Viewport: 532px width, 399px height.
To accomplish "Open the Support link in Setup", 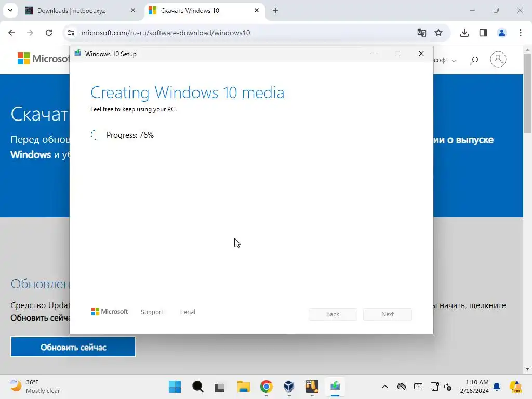I will 152,312.
